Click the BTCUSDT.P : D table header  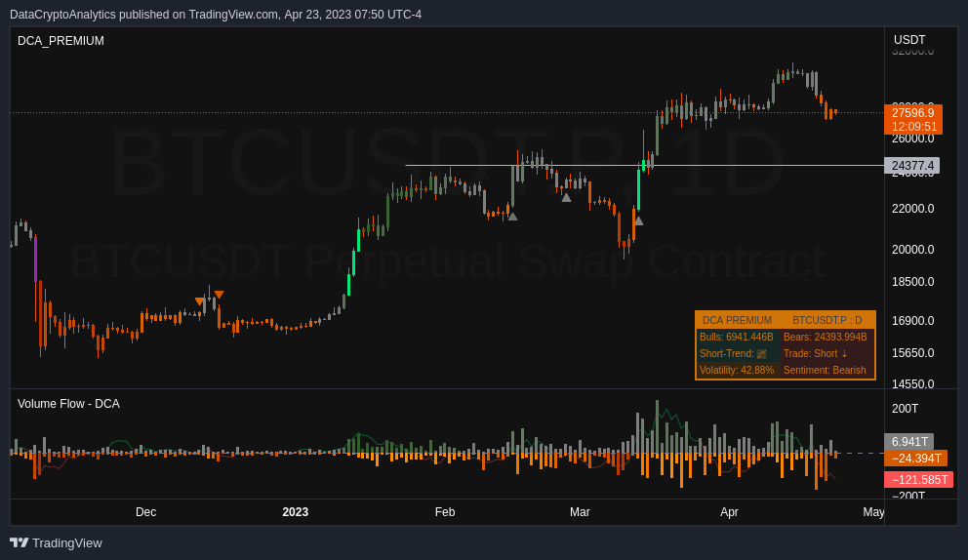click(827, 320)
